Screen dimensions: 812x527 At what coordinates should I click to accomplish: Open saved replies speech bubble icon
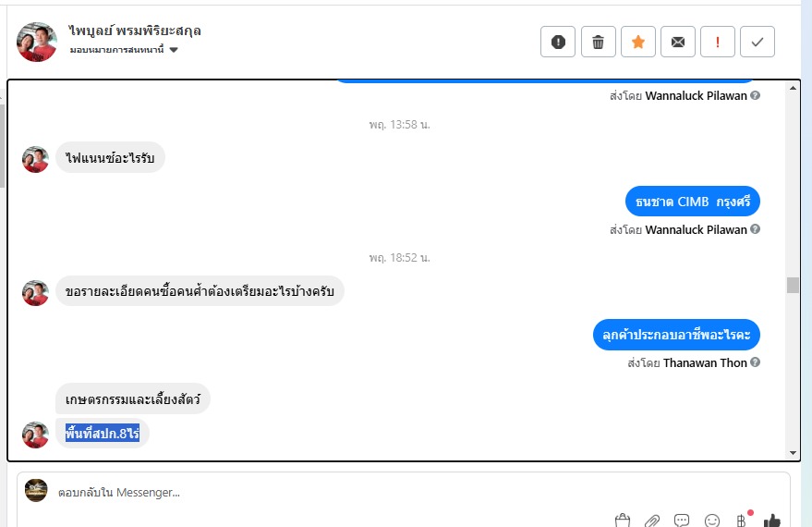[x=682, y=521]
